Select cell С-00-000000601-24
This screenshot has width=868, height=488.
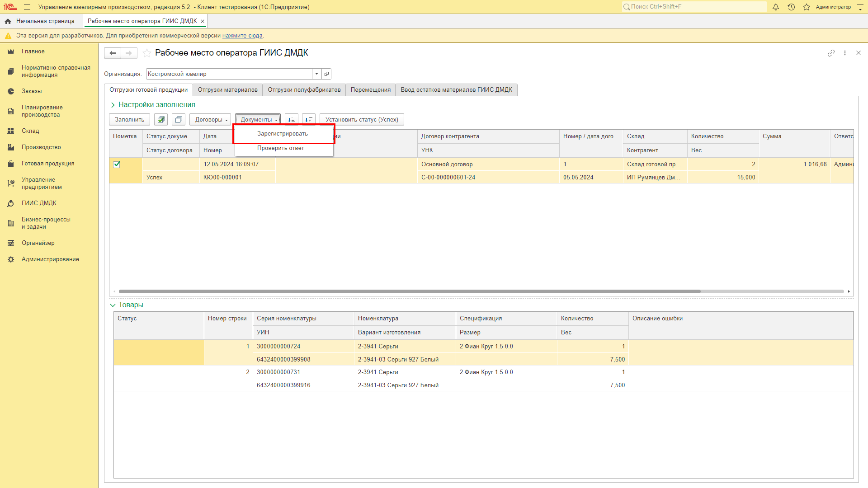pyautogui.click(x=488, y=178)
